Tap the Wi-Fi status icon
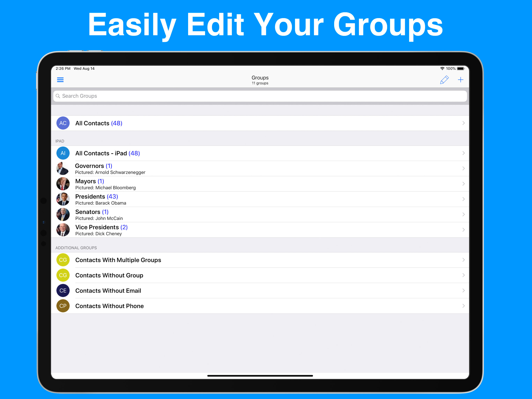 point(442,69)
